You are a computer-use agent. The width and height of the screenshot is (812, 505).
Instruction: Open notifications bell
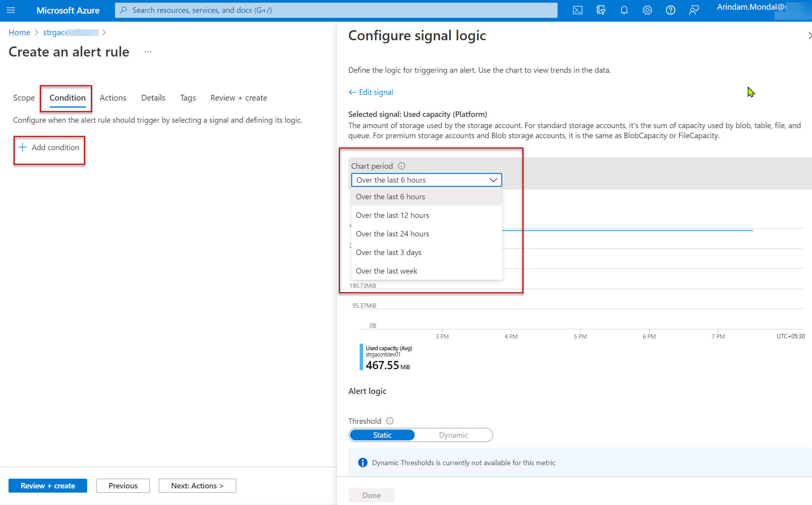click(624, 10)
